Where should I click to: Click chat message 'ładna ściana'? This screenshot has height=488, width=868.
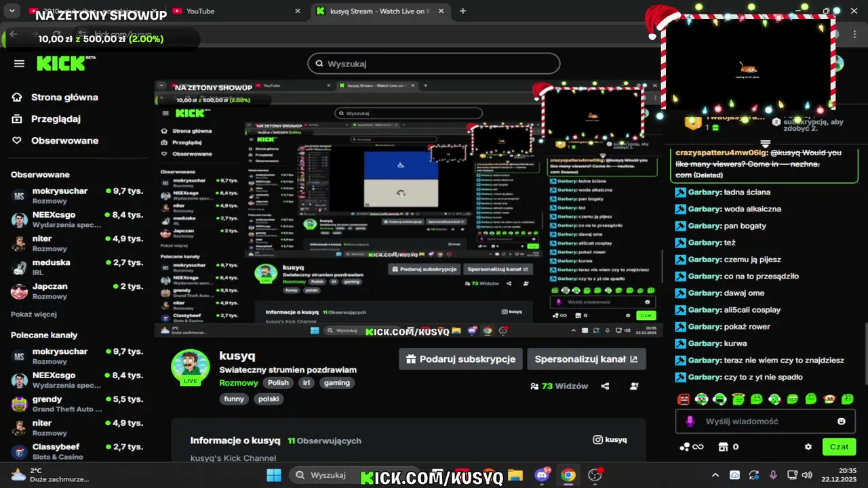[747, 192]
